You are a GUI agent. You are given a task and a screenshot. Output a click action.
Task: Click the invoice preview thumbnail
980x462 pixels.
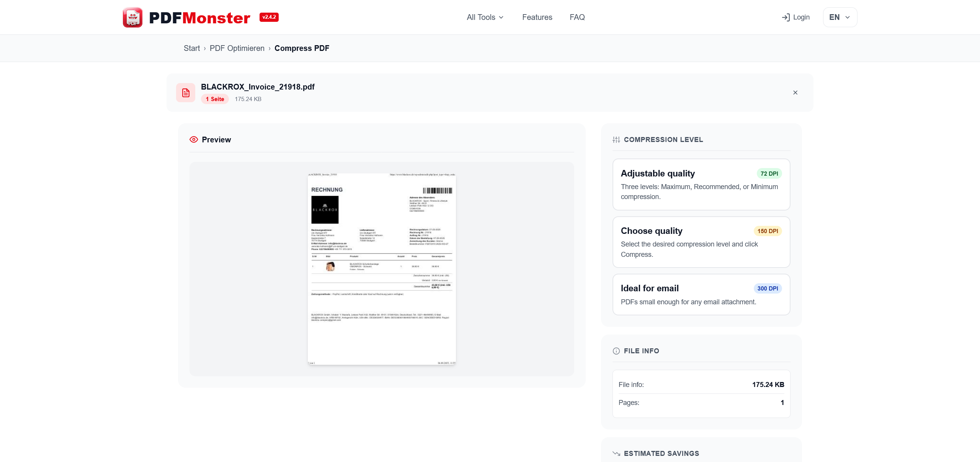pyautogui.click(x=381, y=269)
